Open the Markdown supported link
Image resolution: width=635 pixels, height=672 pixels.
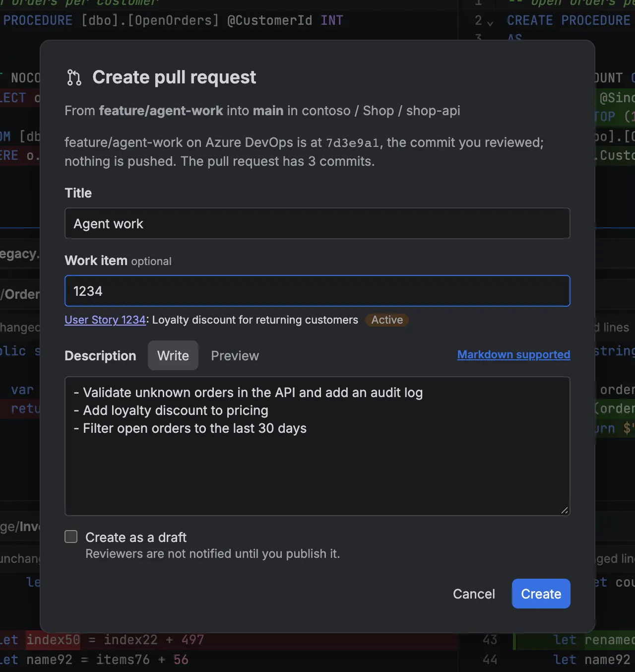coord(513,354)
